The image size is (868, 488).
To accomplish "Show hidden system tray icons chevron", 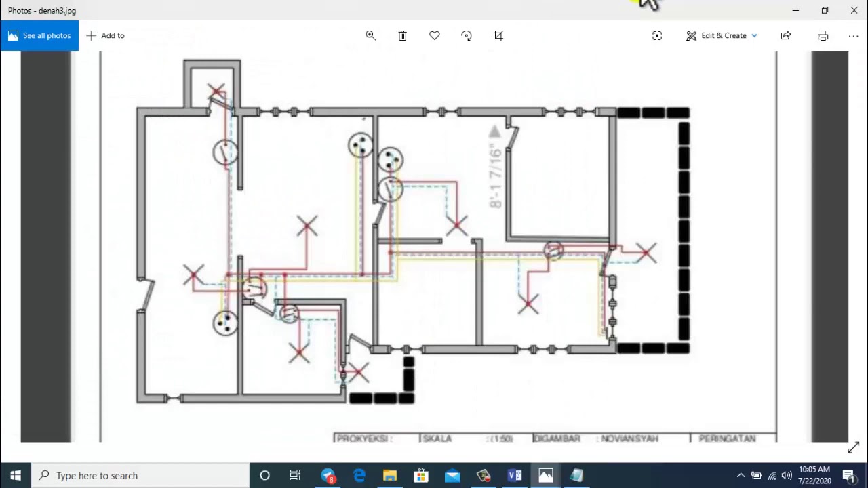I will pos(741,475).
